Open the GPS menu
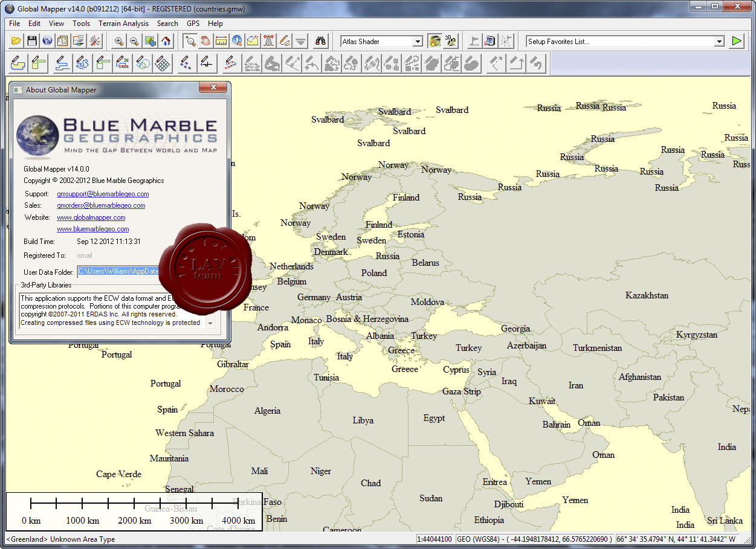This screenshot has width=756, height=549. 193,24
